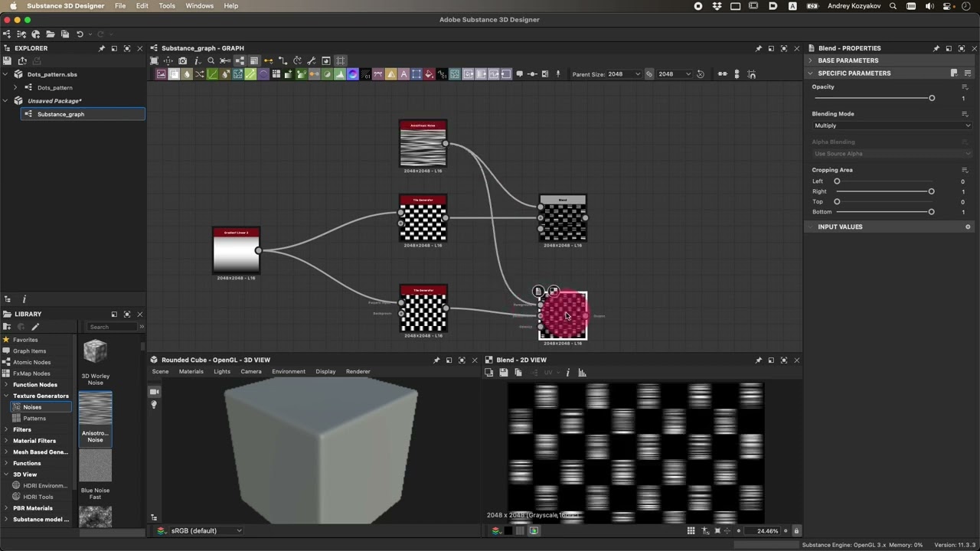Click the Library search field

click(x=113, y=327)
